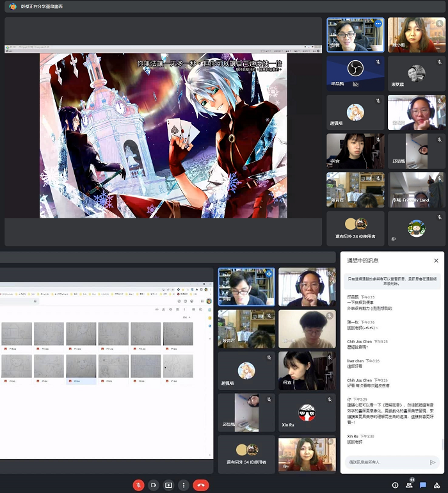This screenshot has height=493, width=448.
Task: Click the chat panel vertical scrollbar
Action: (x=443, y=444)
